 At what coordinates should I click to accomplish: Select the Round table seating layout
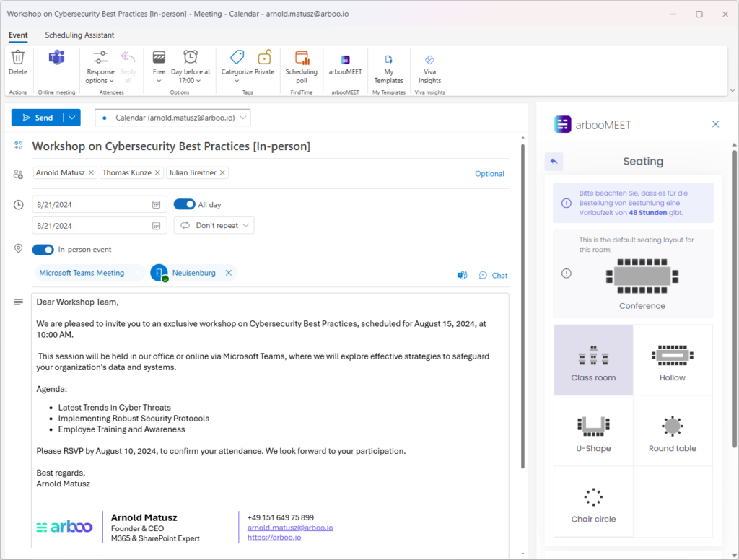pyautogui.click(x=673, y=431)
